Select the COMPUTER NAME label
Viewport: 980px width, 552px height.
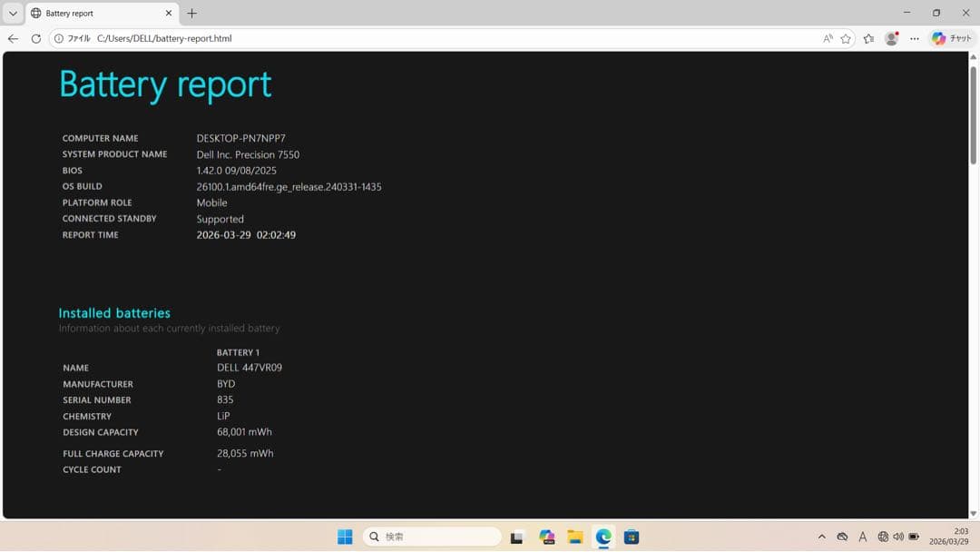point(100,138)
